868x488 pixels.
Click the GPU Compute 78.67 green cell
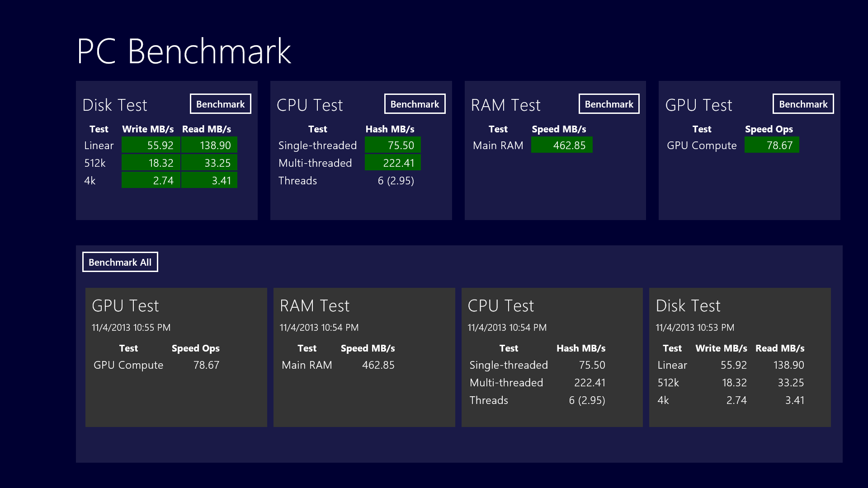(x=771, y=145)
